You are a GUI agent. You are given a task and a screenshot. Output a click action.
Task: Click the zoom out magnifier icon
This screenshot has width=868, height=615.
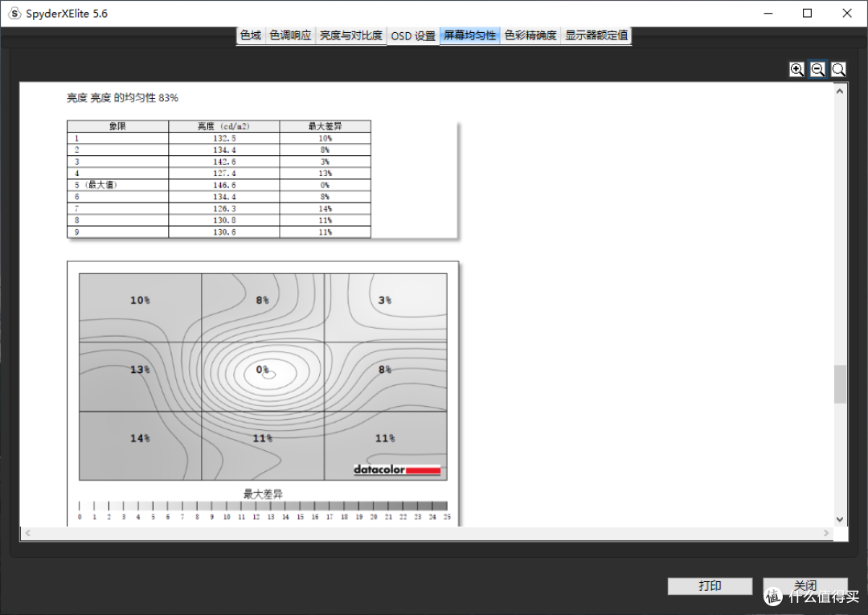coord(817,70)
